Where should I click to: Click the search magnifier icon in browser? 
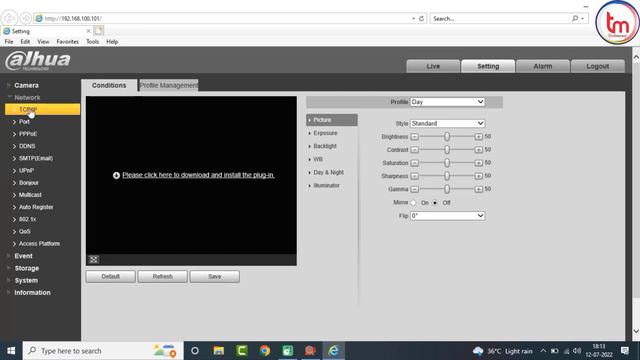click(x=575, y=18)
